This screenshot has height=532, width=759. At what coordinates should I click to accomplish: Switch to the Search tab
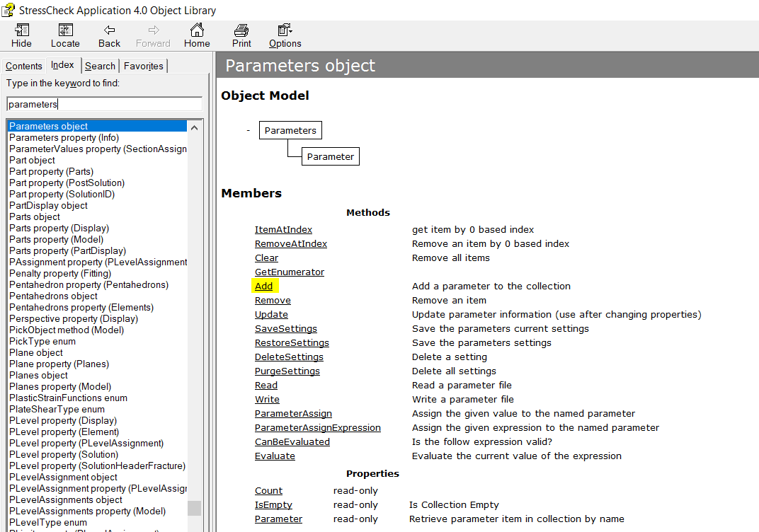click(x=100, y=65)
